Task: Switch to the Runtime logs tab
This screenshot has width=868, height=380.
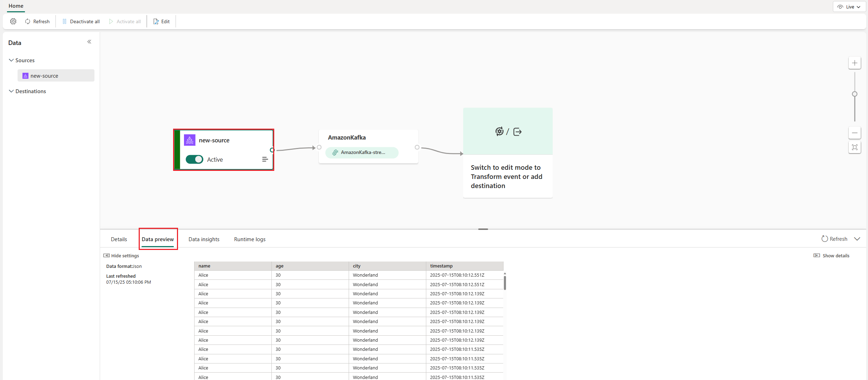Action: 249,239
